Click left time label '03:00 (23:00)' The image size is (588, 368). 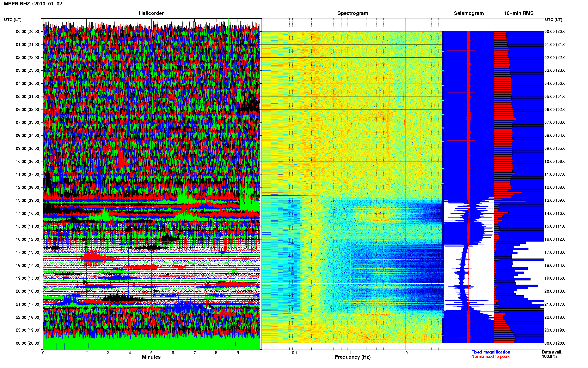click(x=28, y=70)
